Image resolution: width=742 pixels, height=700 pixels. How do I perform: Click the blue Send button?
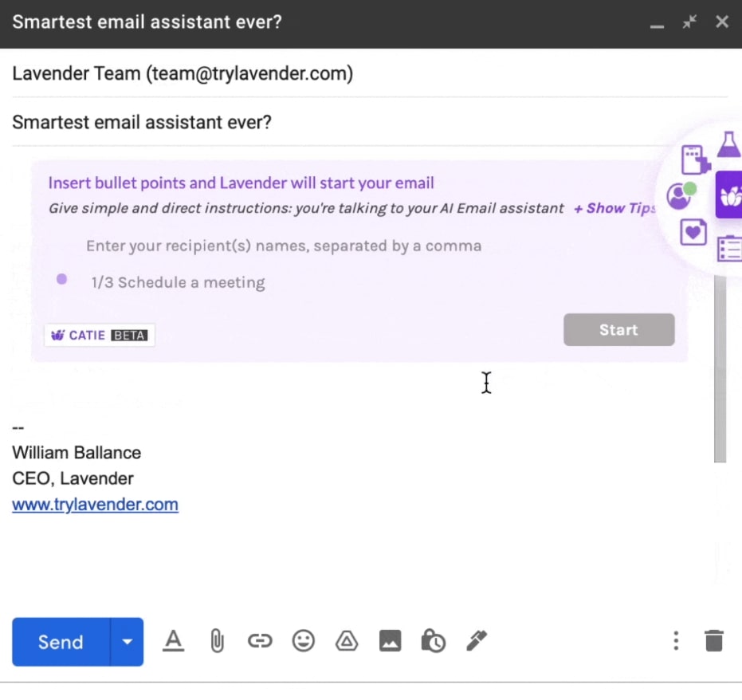coord(61,642)
